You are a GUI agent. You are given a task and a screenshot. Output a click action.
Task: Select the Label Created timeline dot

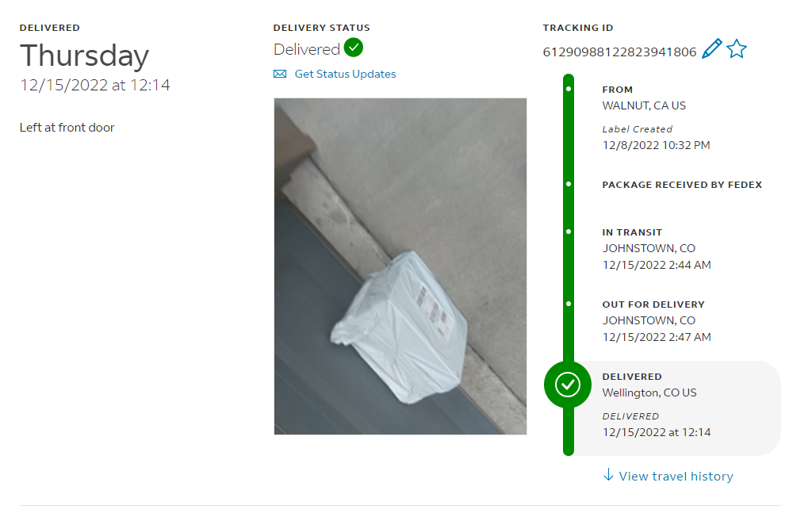[x=569, y=89]
